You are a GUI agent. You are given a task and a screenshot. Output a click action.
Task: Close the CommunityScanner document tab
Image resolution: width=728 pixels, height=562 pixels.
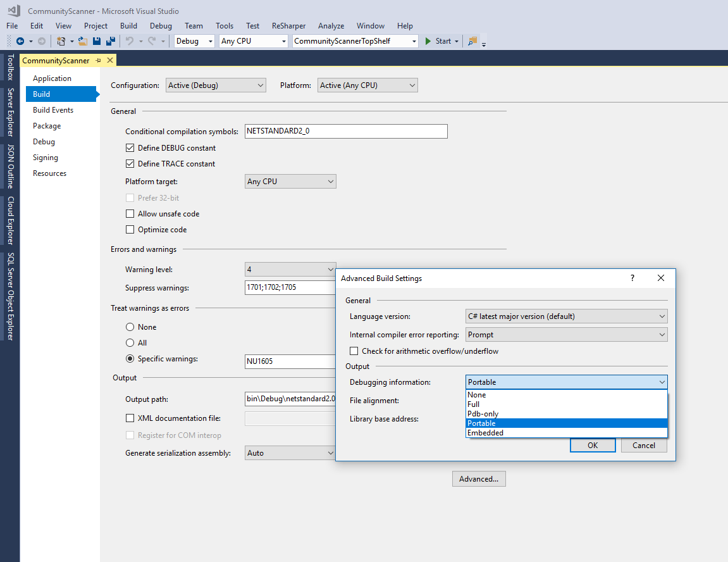point(110,60)
